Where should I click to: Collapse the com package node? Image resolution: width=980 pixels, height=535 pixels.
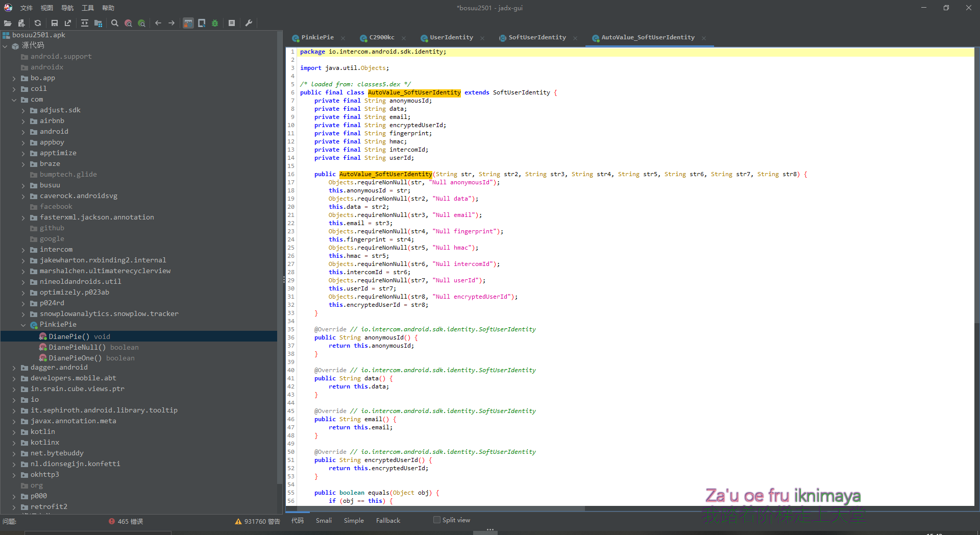(14, 100)
